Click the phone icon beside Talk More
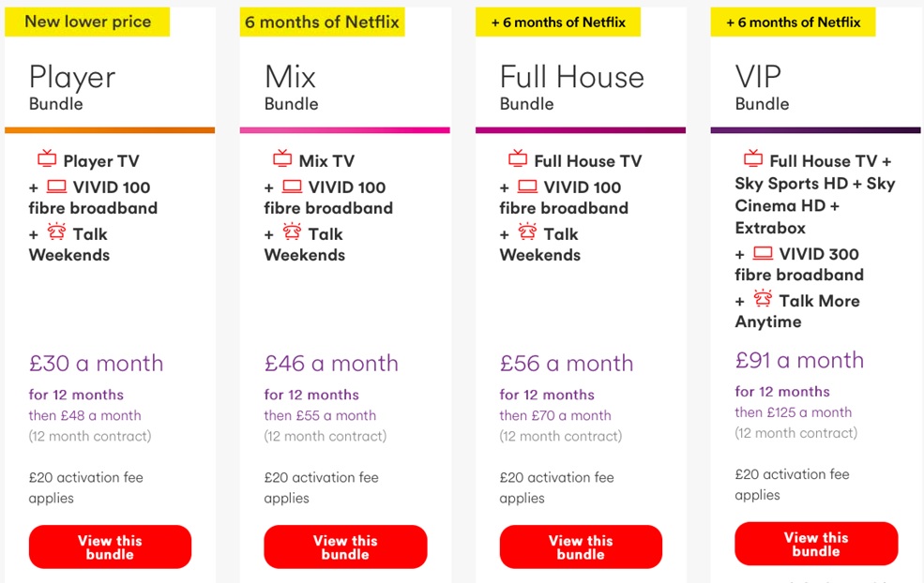The height and width of the screenshot is (583, 924). point(763,298)
